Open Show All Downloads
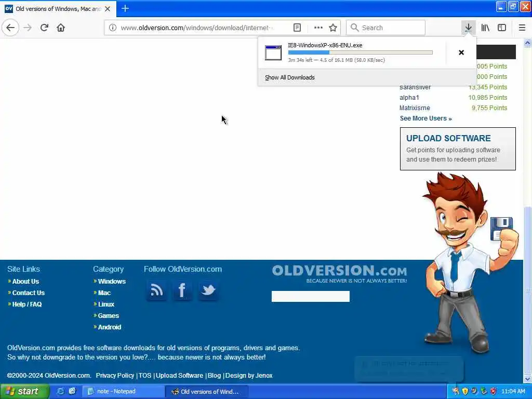532x399 pixels. (x=290, y=77)
